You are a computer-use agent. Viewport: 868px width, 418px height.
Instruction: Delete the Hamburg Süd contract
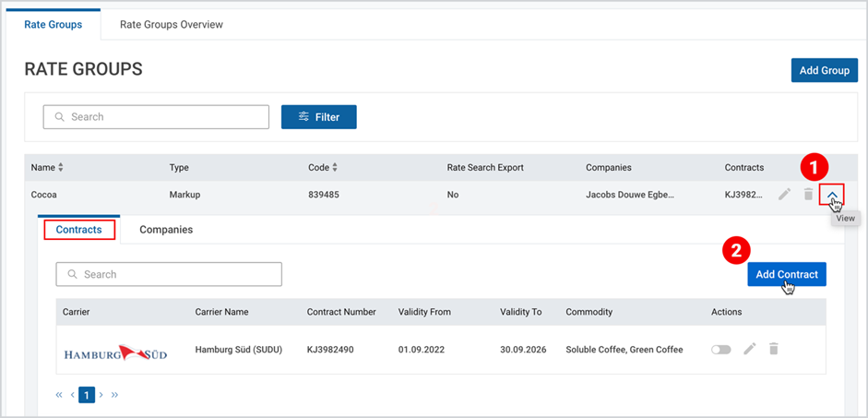(x=774, y=349)
